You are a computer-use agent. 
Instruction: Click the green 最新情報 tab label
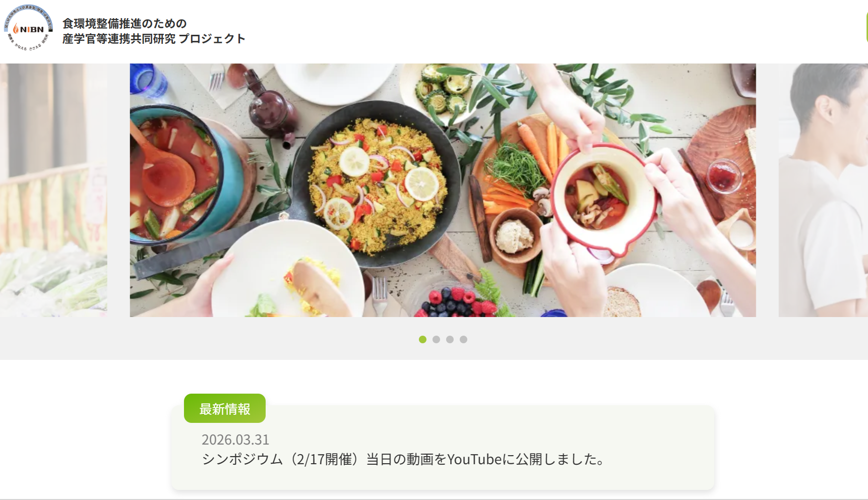coord(225,408)
